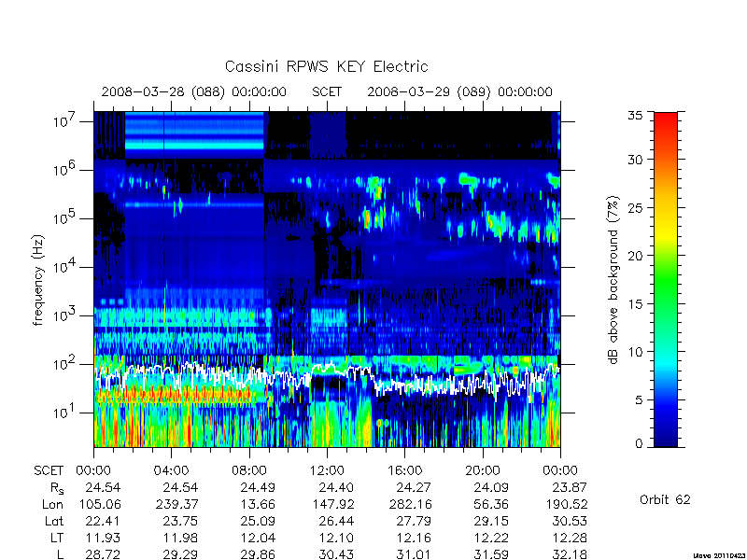Click the Lon value 105.06
This screenshot has height=560, width=747.
[100, 504]
